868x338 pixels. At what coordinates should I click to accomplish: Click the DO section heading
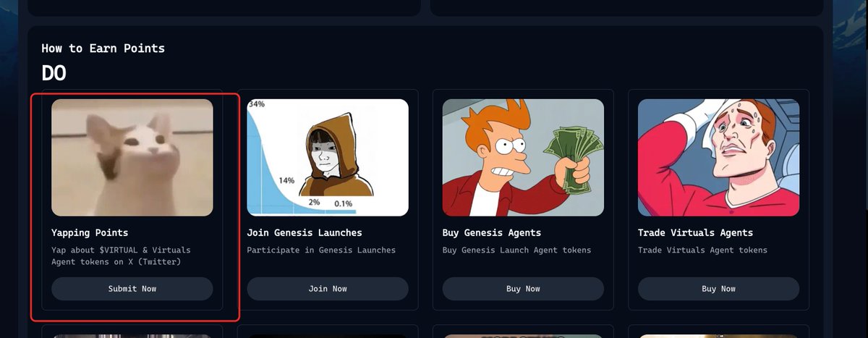(x=54, y=72)
